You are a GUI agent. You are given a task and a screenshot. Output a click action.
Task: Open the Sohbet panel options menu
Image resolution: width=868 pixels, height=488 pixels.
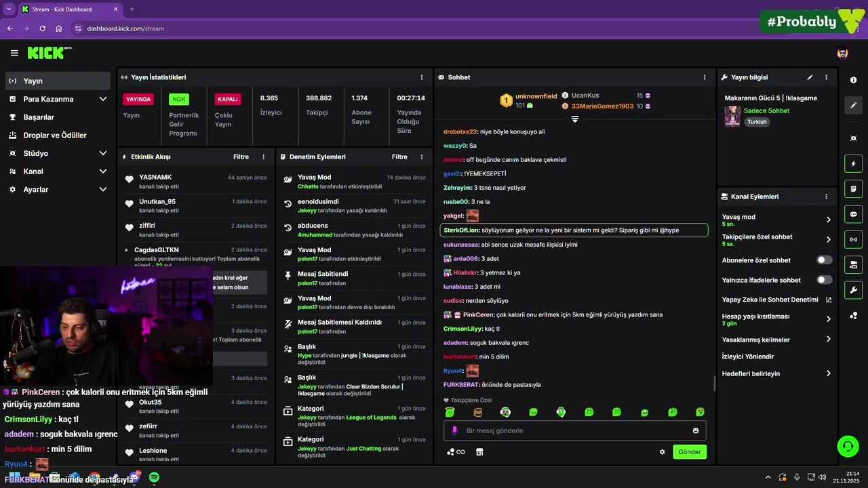pos(705,77)
